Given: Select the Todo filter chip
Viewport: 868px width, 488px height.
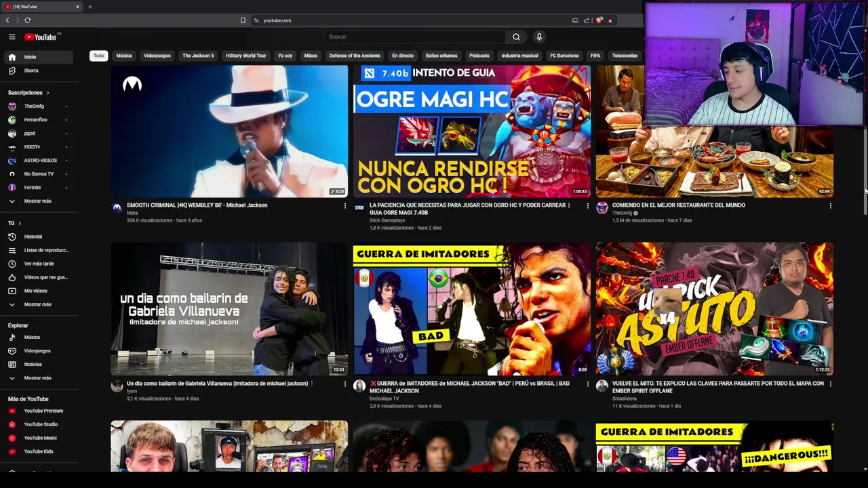Looking at the screenshot, I should 99,56.
